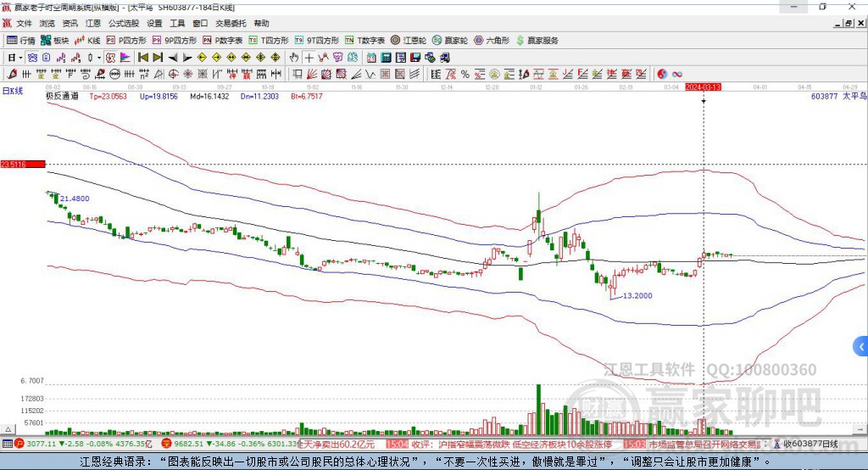Select the red polyline drawing tool
This screenshot has height=470, width=868.
click(x=323, y=58)
